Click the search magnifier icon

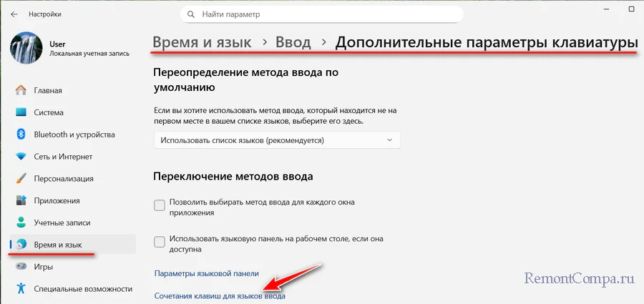click(190, 14)
